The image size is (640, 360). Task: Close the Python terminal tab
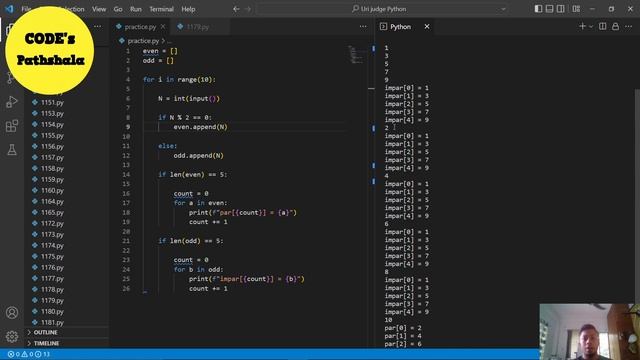tap(427, 27)
